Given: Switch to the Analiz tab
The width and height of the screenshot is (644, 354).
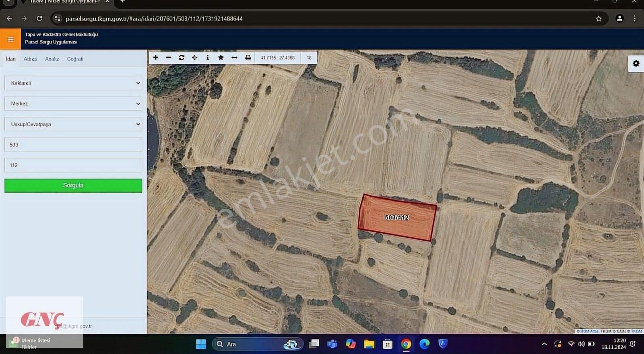Looking at the screenshot, I should (x=52, y=59).
